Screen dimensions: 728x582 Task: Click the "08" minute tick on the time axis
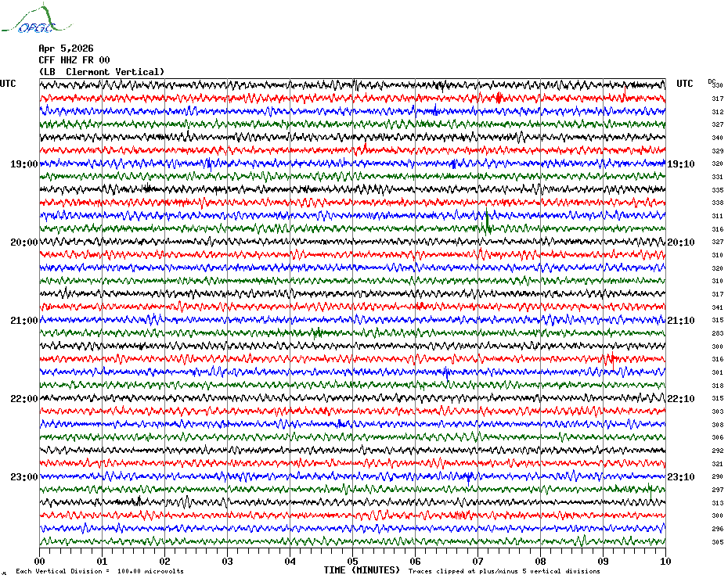541,561
